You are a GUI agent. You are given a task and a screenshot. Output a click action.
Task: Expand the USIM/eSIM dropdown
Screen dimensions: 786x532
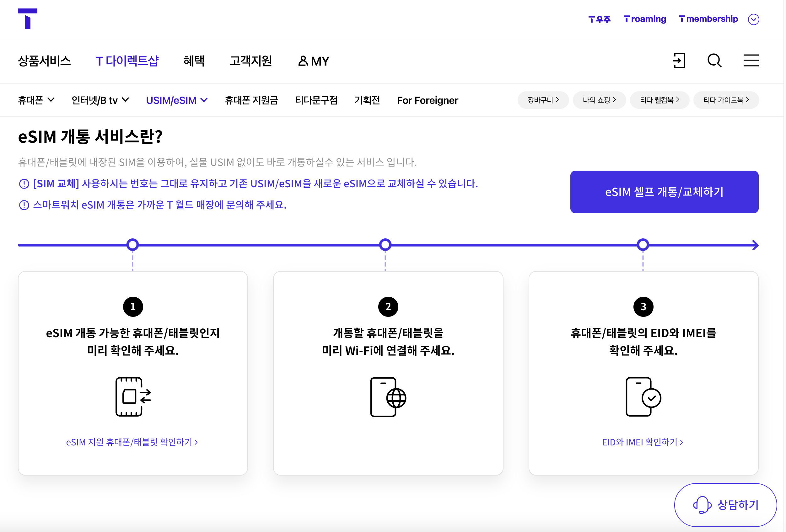[x=176, y=100]
